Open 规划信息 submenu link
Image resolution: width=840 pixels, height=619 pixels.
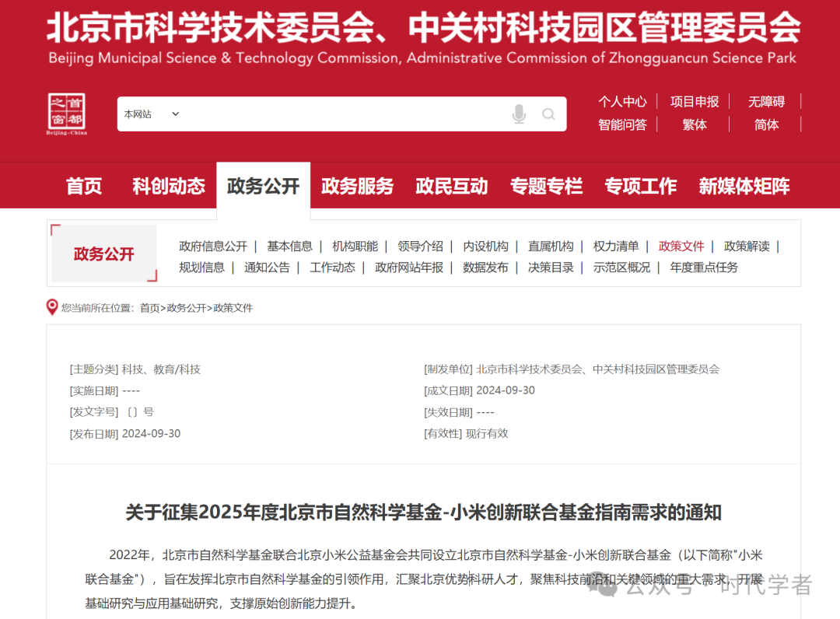201,268
